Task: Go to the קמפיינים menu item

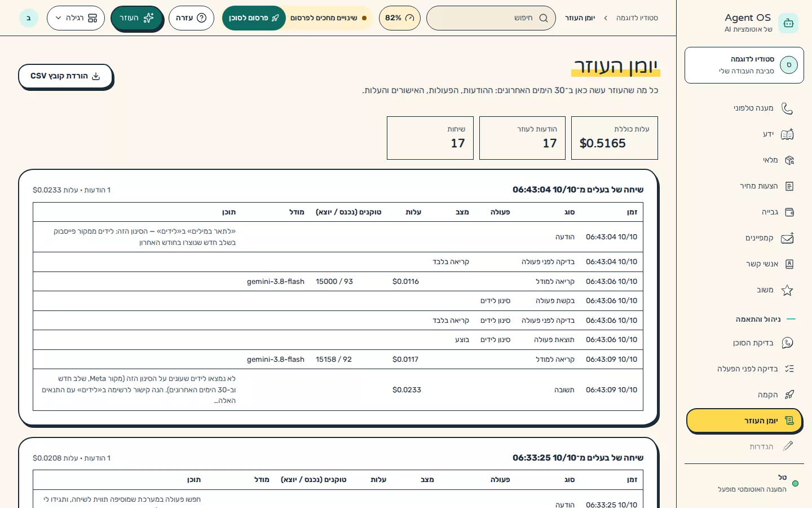Action: coord(744,238)
